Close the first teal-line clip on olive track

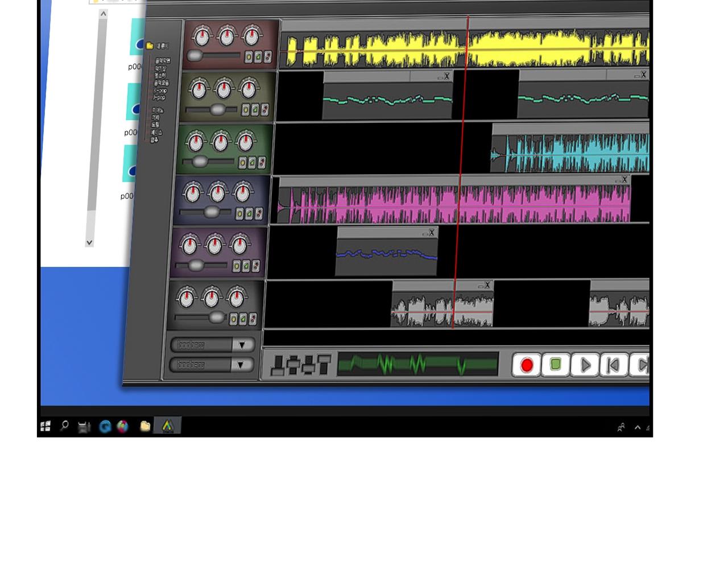coord(447,76)
